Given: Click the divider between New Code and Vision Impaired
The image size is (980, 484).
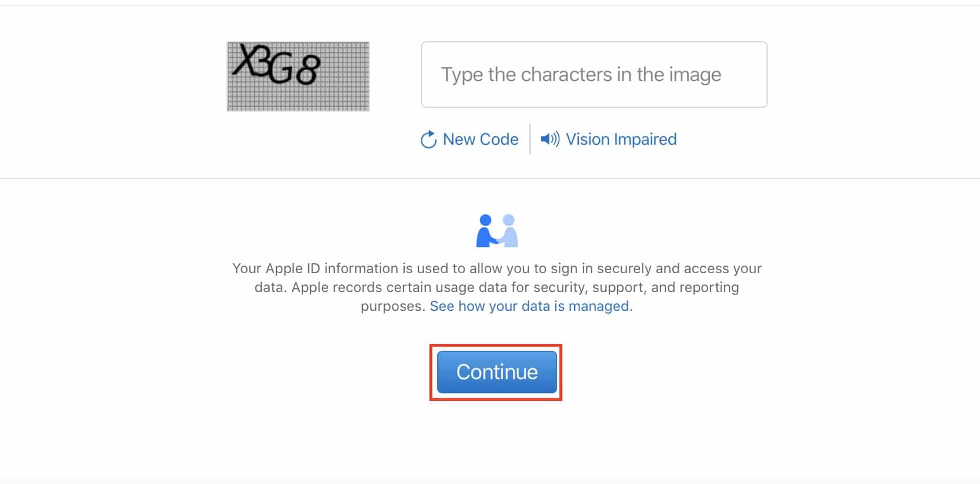Looking at the screenshot, I should point(530,139).
